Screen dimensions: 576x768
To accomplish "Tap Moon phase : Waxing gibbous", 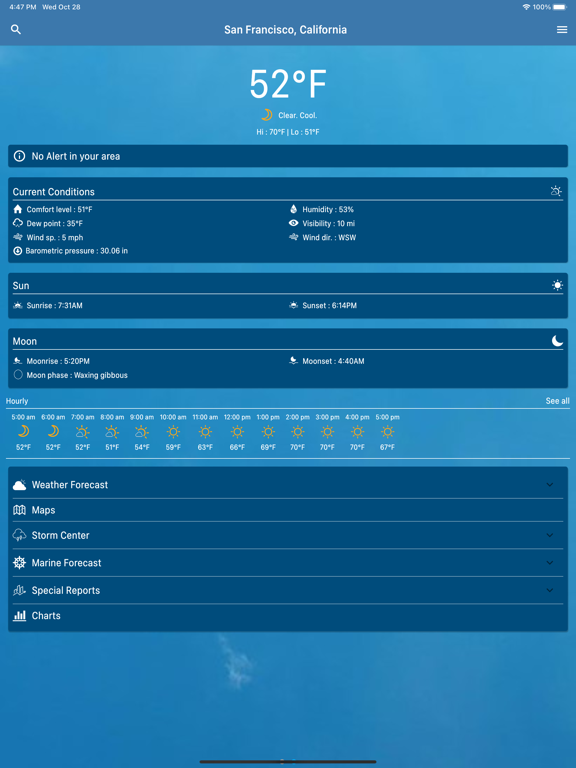I will point(77,375).
